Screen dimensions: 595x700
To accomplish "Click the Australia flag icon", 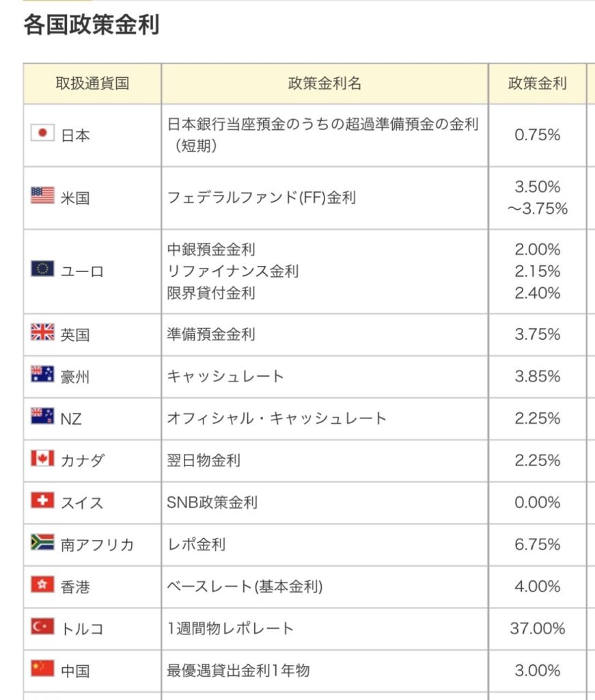I will tap(42, 374).
